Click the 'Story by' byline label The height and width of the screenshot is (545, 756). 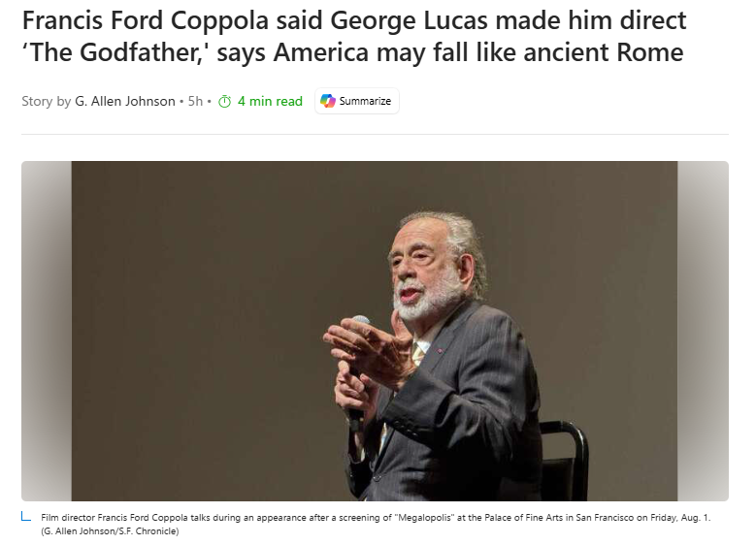point(47,101)
